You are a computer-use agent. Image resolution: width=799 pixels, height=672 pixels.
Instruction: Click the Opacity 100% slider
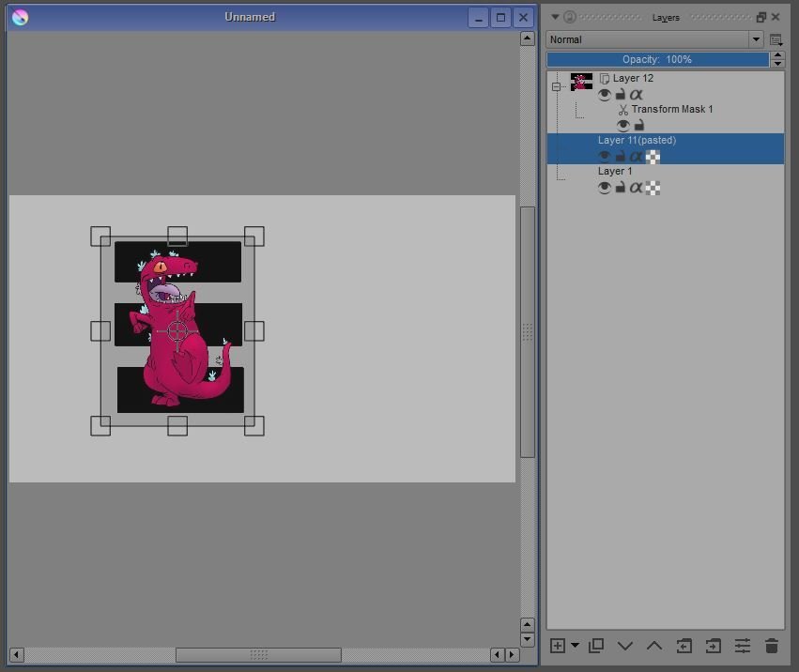coord(657,60)
